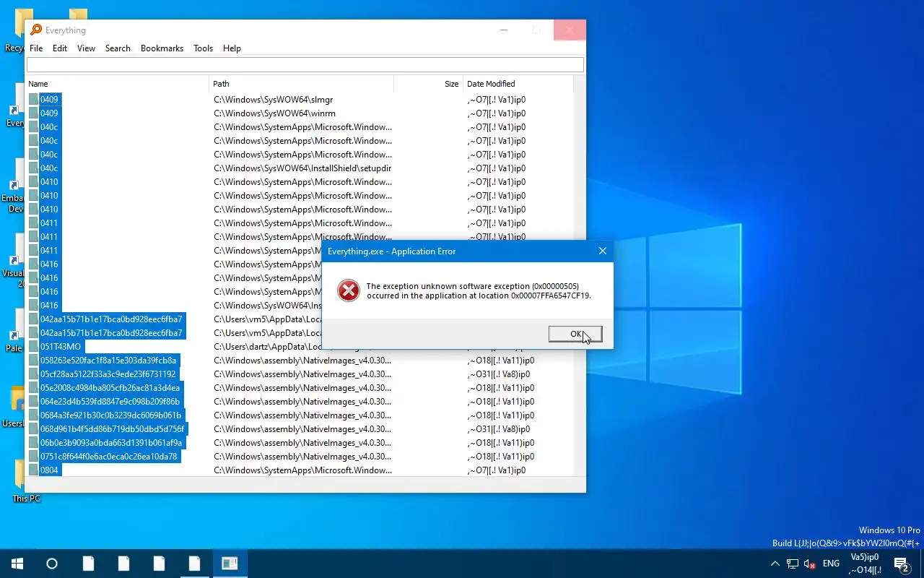Click folder icon beside 0751c8f644f0e6ac0eca0c26ea10da78
924x578 pixels.
pyautogui.click(x=33, y=457)
